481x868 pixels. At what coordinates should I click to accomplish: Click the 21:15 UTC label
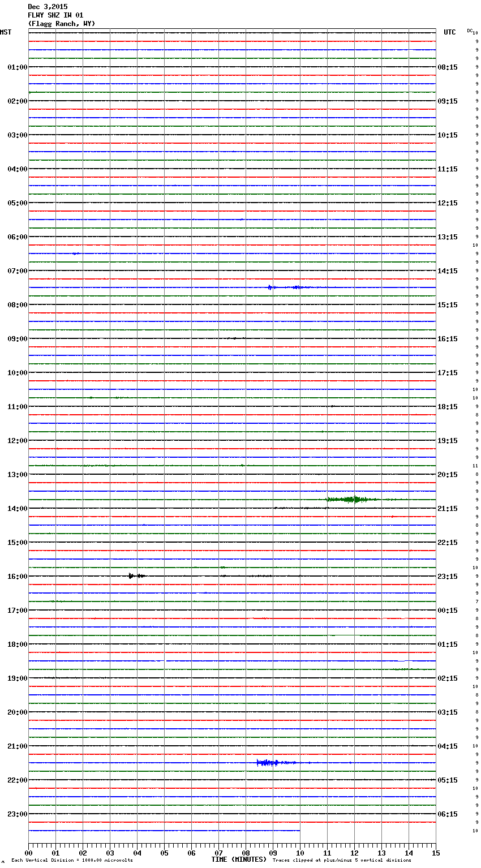coord(448,509)
